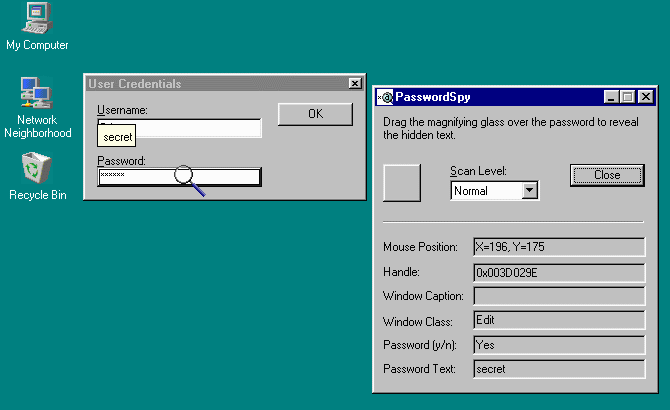Click the Password (y/n) field showing Yes
Image resolution: width=670 pixels, height=410 pixels.
558,345
